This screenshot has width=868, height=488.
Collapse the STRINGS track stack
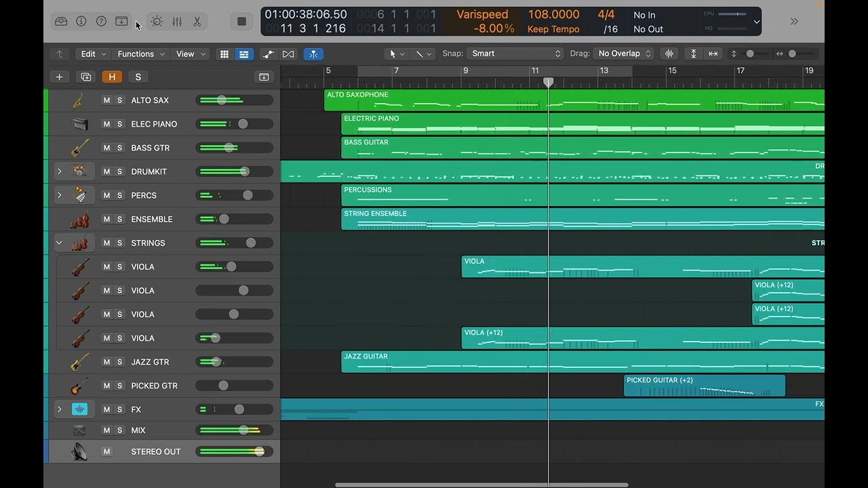pos(59,243)
